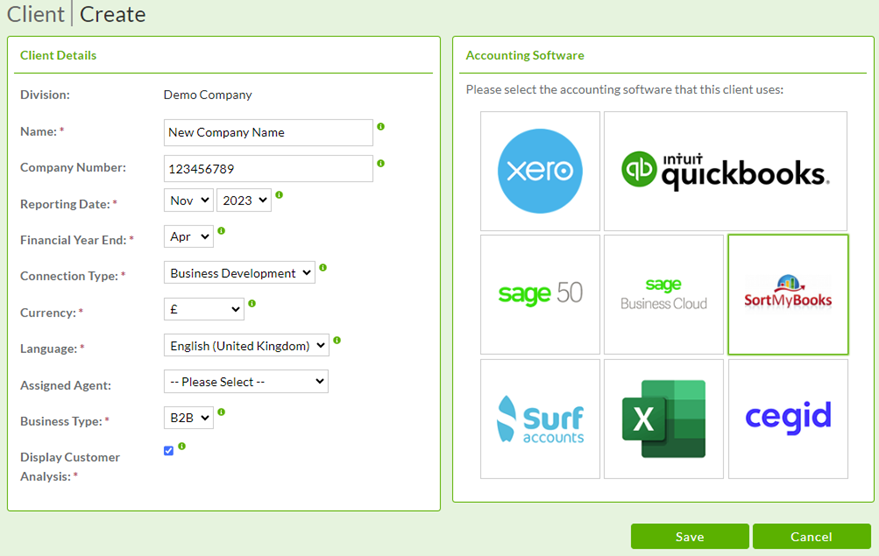Pick the Sage 50 software tile
879x556 pixels.
pos(540,295)
